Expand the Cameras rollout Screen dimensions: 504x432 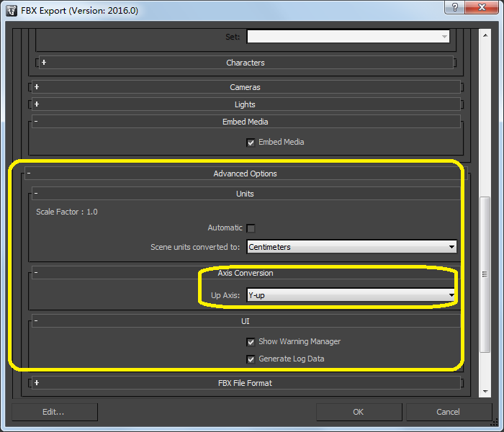(246, 87)
